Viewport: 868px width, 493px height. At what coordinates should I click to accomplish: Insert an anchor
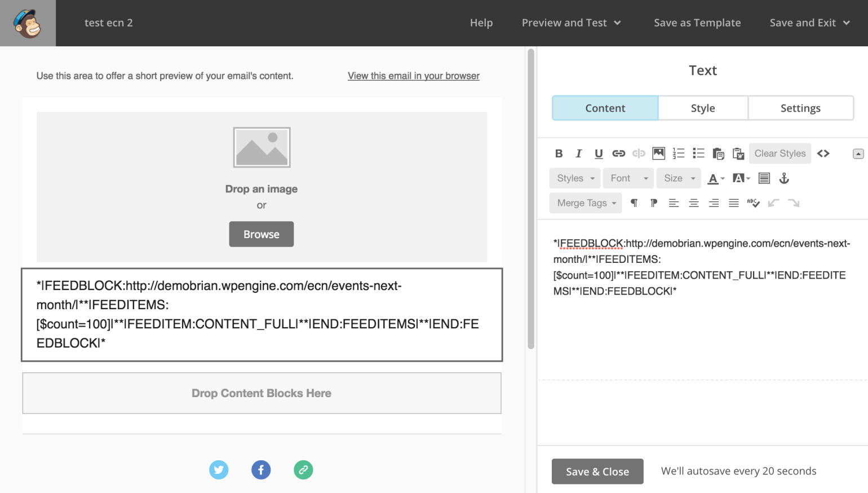point(784,178)
